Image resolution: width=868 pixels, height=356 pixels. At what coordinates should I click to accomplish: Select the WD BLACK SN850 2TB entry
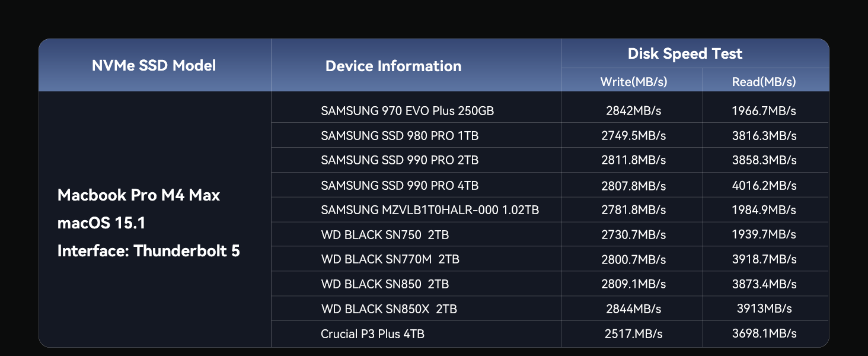(x=385, y=284)
